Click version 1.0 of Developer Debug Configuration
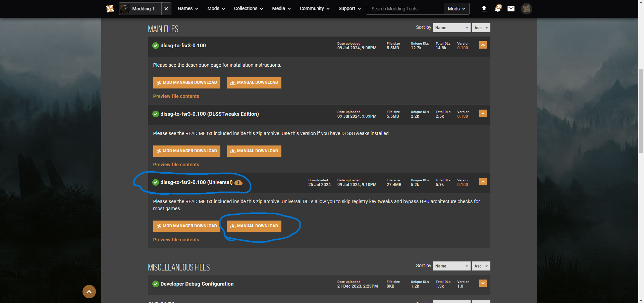The width and height of the screenshot is (644, 303). [460, 286]
